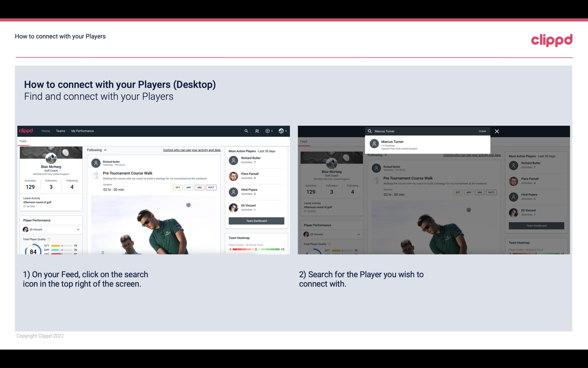This screenshot has width=588, height=368.
Task: Click the Teams menu tab
Action: tap(61, 131)
